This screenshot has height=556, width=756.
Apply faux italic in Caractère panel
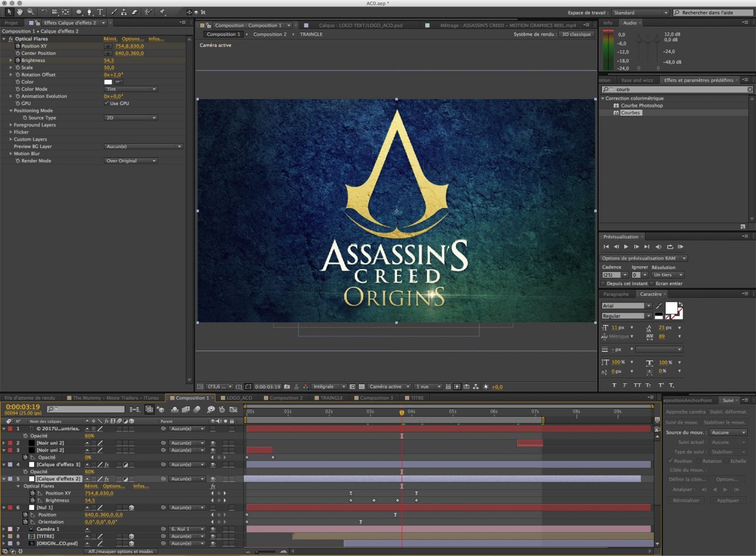click(x=625, y=385)
